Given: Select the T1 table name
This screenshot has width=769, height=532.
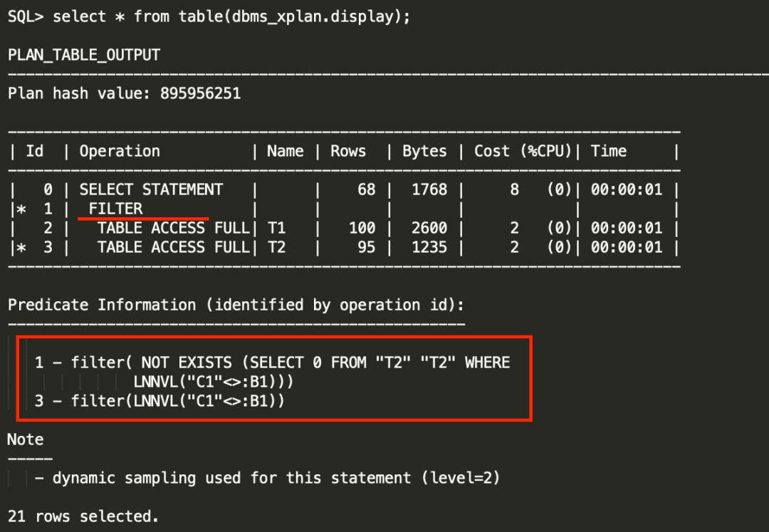Looking at the screenshot, I should pos(277,228).
